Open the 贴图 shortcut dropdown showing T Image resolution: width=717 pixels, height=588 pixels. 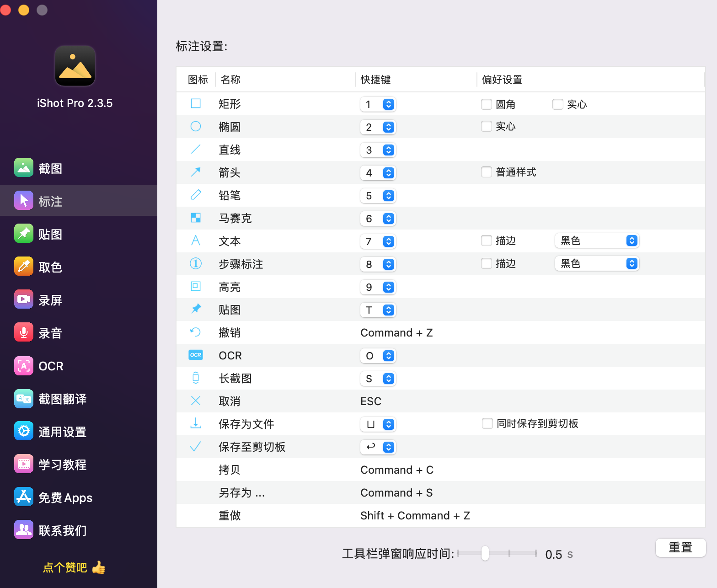click(378, 310)
